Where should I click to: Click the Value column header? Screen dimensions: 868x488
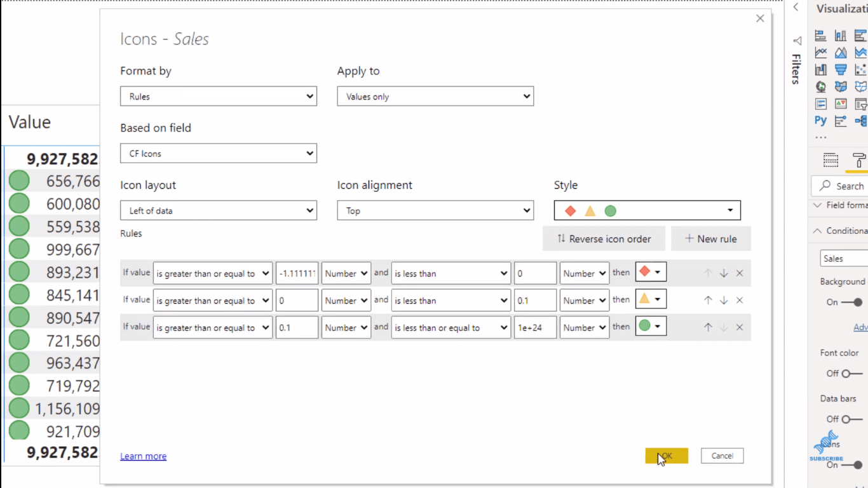click(30, 122)
